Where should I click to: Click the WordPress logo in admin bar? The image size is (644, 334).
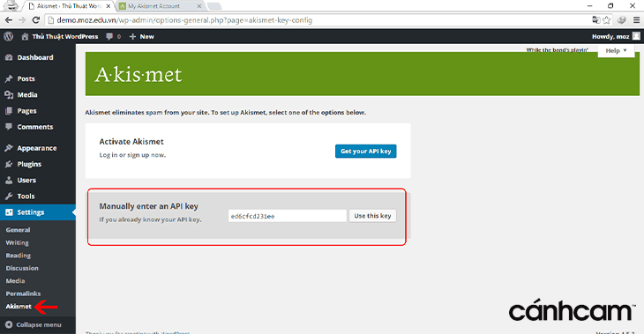[9, 36]
